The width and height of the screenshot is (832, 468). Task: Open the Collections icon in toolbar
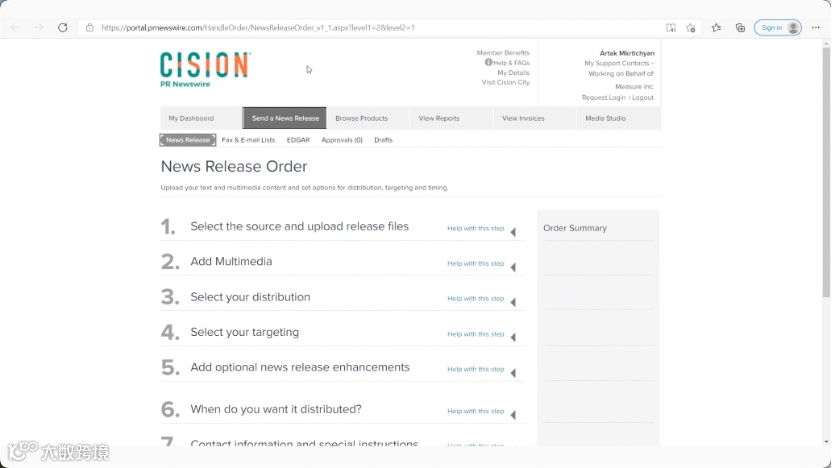740,28
